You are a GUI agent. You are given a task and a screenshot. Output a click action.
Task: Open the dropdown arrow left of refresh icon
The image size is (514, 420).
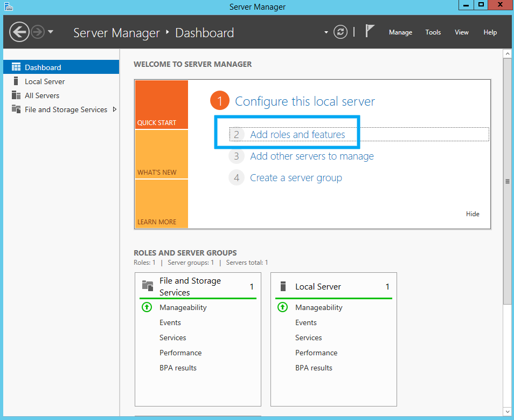click(326, 32)
